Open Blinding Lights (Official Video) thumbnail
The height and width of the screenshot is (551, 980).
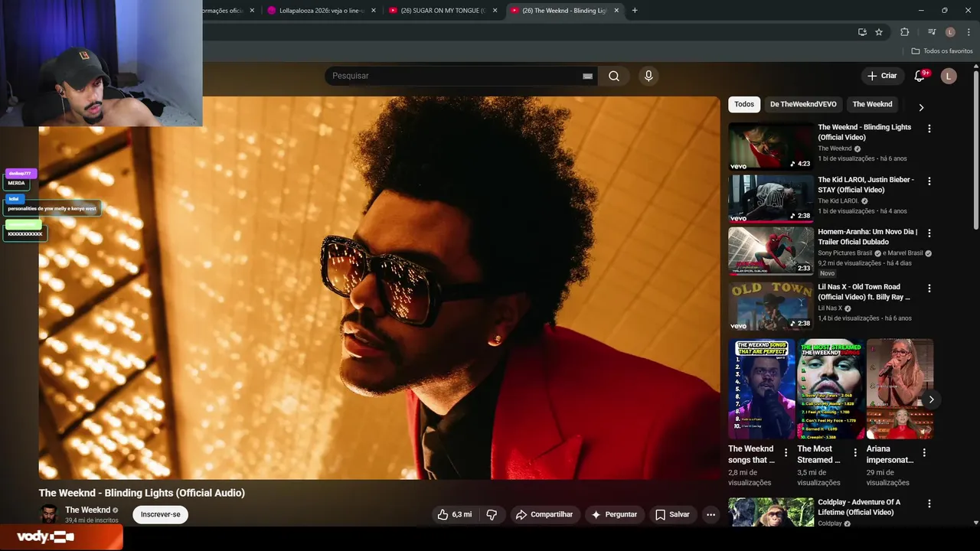pos(771,146)
